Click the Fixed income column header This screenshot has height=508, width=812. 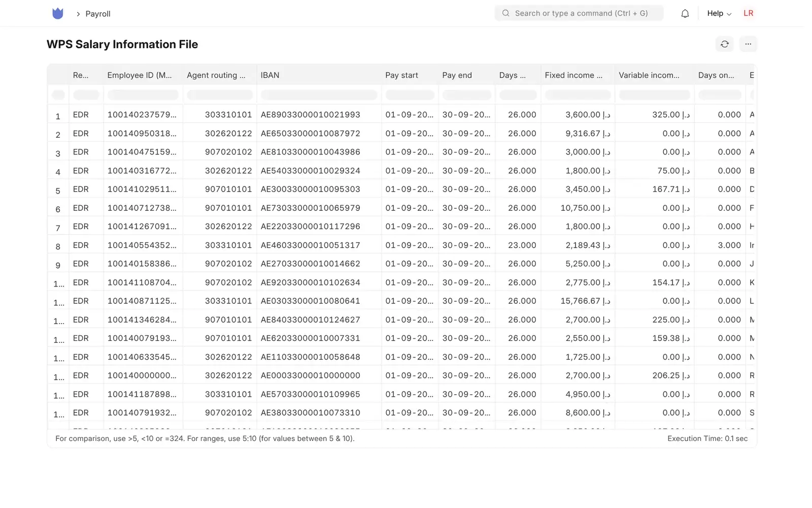[578, 75]
